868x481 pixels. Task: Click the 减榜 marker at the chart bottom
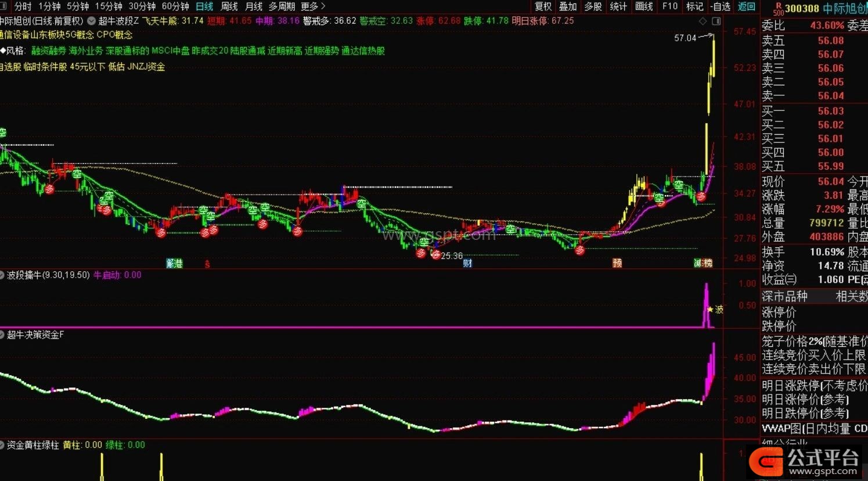[x=703, y=263]
